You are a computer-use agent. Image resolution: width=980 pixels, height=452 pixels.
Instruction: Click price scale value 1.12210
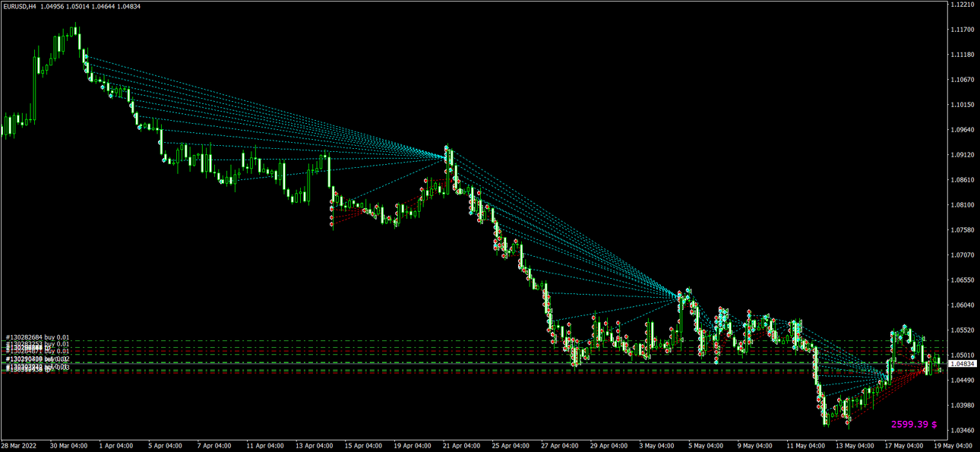tap(962, 5)
